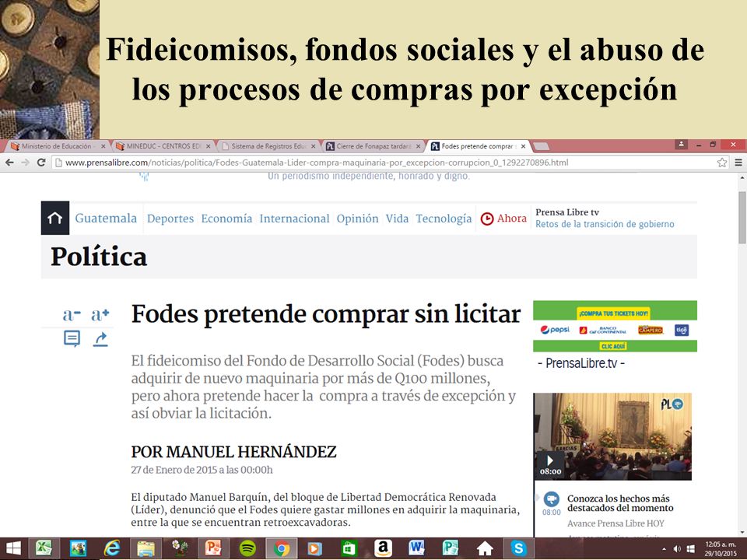This screenshot has height=560, width=747.
Task: Click the page's vertical scrollbar thumb
Action: (742, 218)
